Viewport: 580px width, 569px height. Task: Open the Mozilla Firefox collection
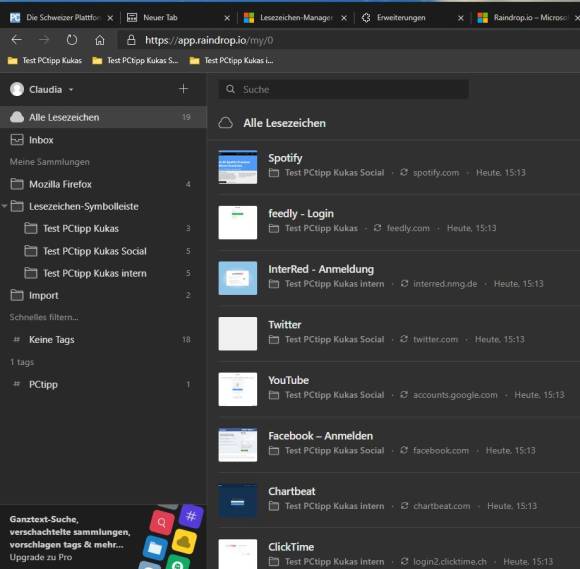click(x=103, y=184)
